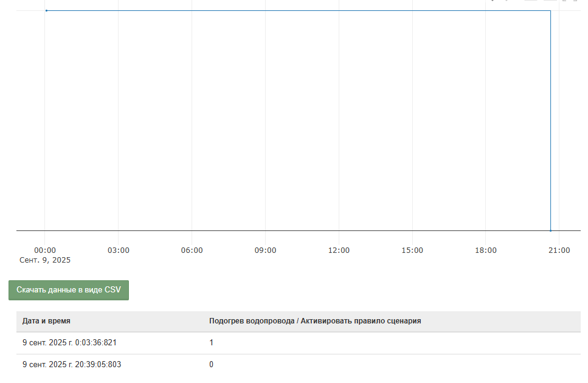Click the 12:00 time axis label
This screenshot has height=383, width=588.
pyautogui.click(x=339, y=250)
